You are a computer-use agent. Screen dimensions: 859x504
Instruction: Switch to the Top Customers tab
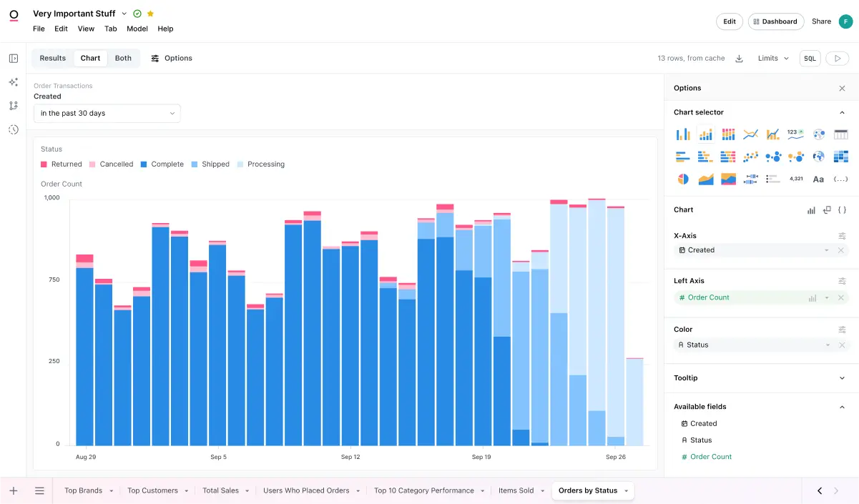152,491
